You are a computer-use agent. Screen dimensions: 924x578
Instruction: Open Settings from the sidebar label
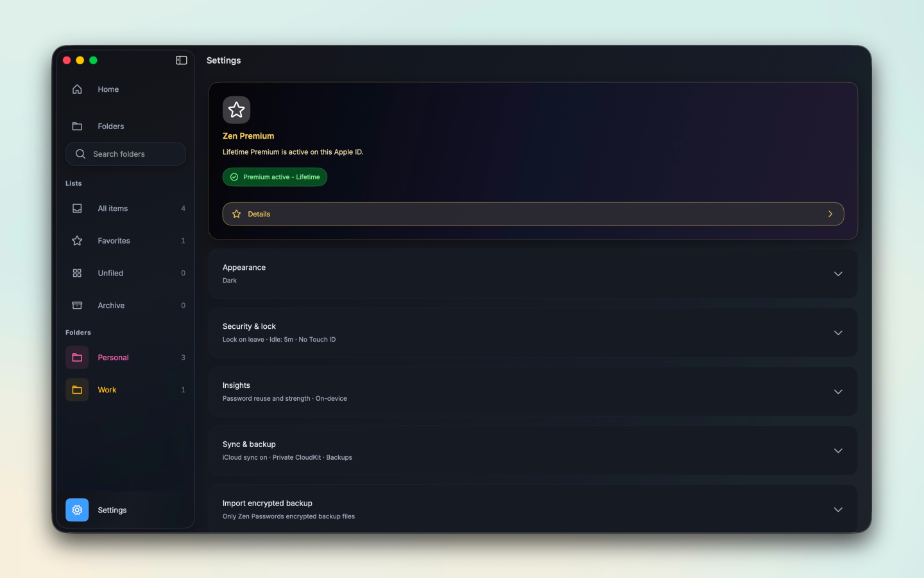(112, 510)
